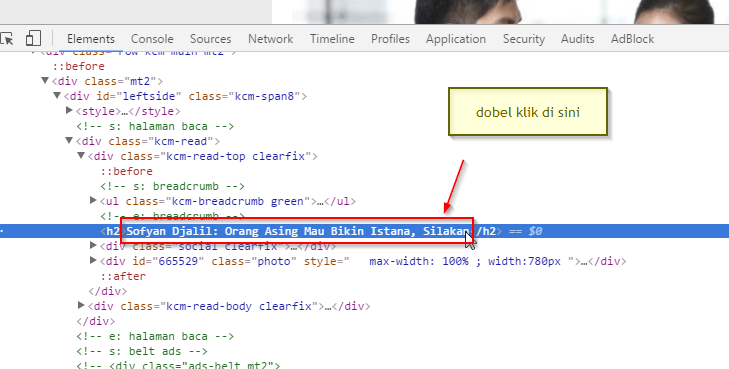Click the closing /div above 'e: halaman baca'
This screenshot has height=369, width=729.
click(x=95, y=321)
